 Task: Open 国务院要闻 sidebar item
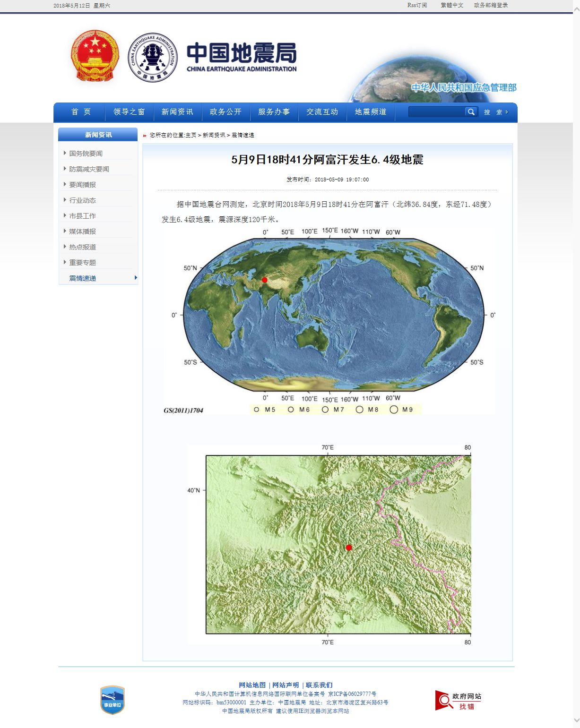pos(86,154)
